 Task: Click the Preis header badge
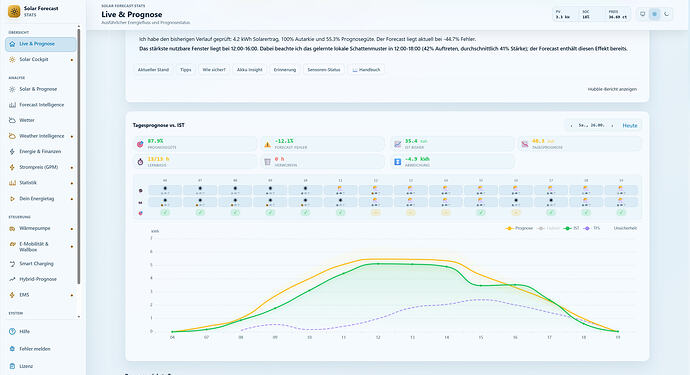click(618, 15)
